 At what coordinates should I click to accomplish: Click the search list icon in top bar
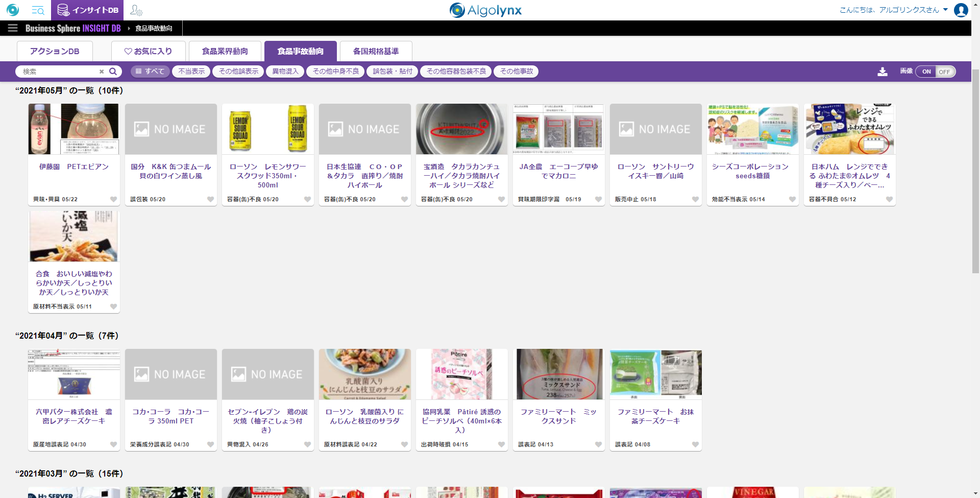pyautogui.click(x=38, y=10)
